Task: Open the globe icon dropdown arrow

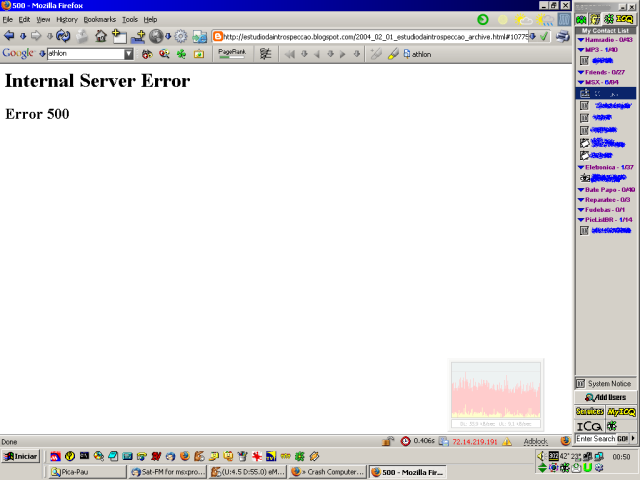Action: tap(168, 36)
